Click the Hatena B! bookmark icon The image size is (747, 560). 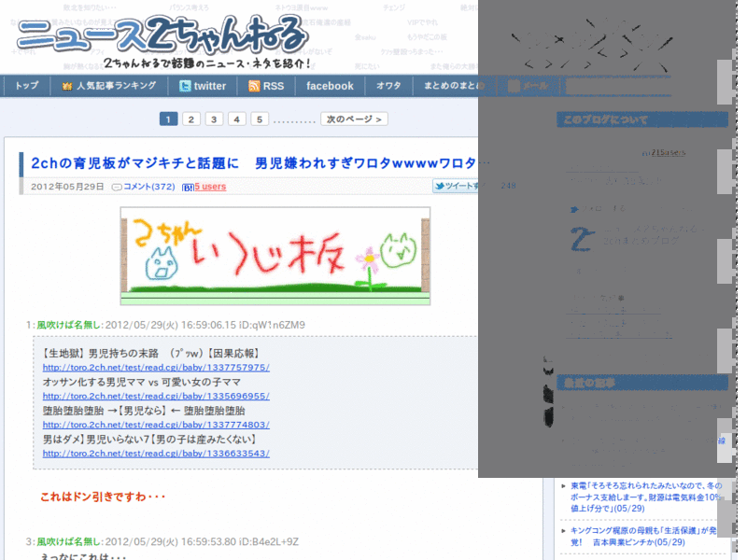click(x=188, y=188)
